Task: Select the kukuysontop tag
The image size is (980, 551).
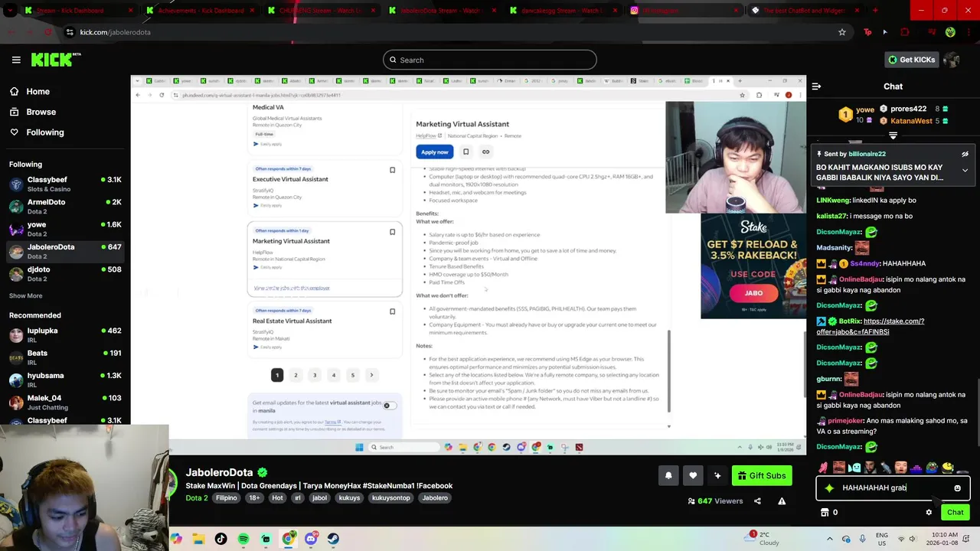Action: 390,498
